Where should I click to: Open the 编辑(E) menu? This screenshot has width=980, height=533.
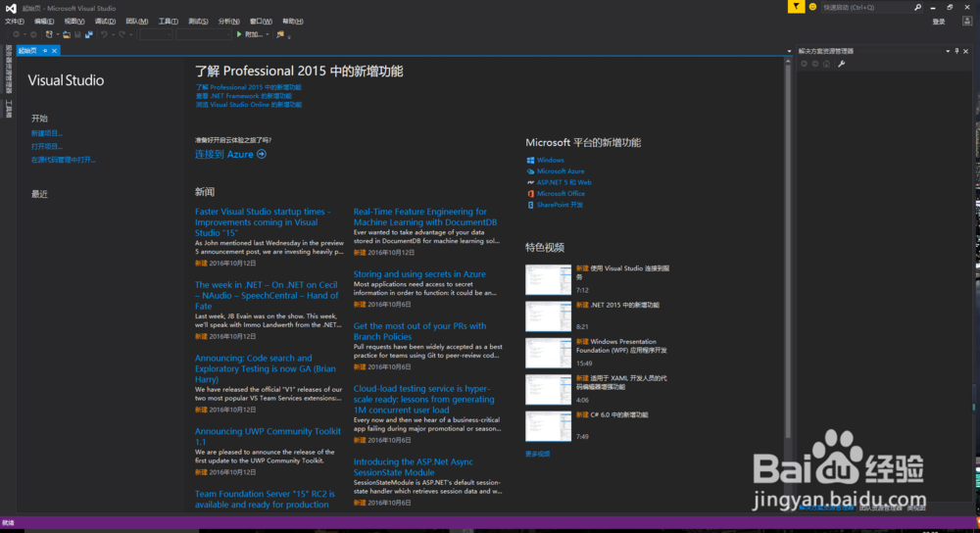tap(44, 22)
